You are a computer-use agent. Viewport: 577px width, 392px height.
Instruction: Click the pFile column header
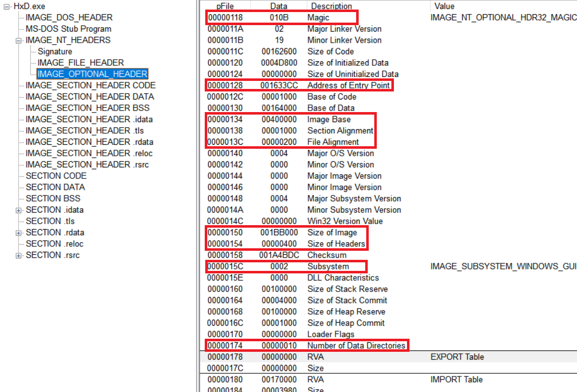click(x=225, y=6)
